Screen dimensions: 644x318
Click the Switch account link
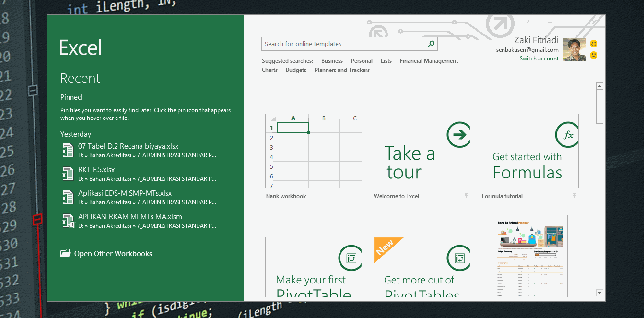[x=539, y=58]
